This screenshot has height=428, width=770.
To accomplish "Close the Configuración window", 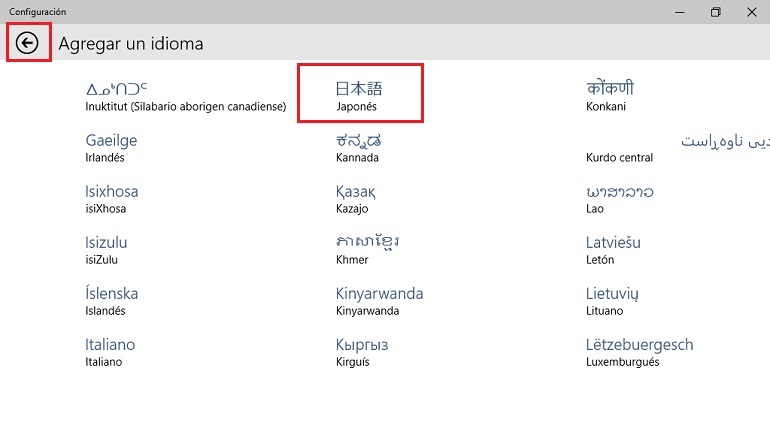I will pyautogui.click(x=752, y=12).
